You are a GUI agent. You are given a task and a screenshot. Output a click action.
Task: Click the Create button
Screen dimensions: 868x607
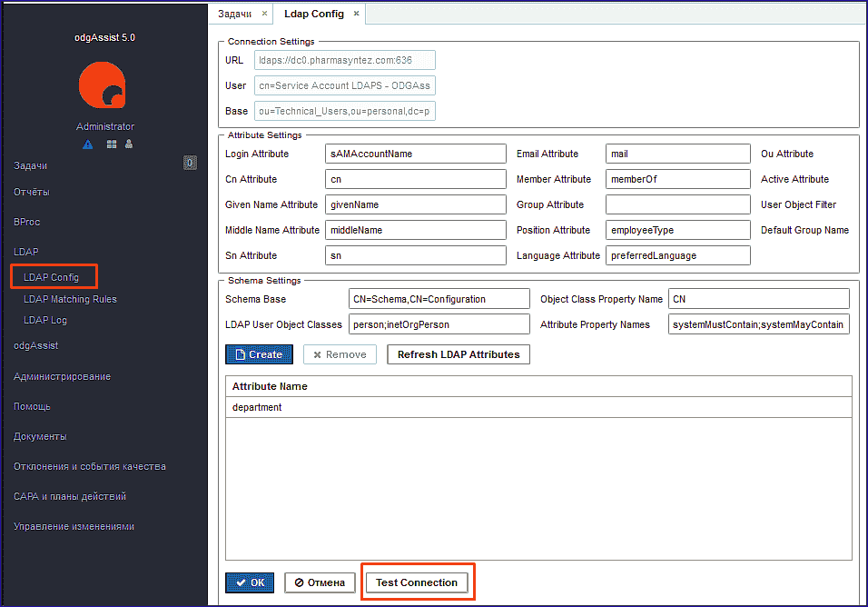coord(259,354)
